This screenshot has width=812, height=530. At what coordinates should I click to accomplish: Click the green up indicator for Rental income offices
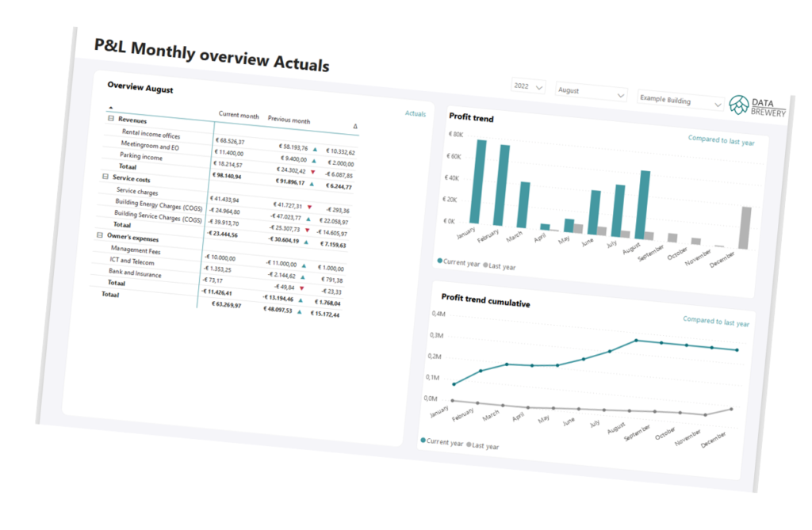pyautogui.click(x=316, y=149)
